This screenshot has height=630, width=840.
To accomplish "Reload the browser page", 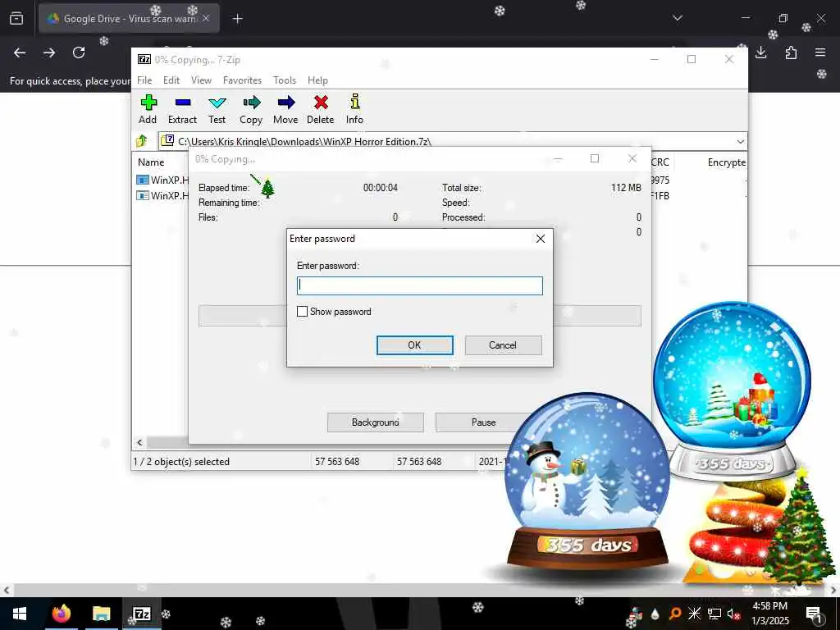I will pos(79,52).
